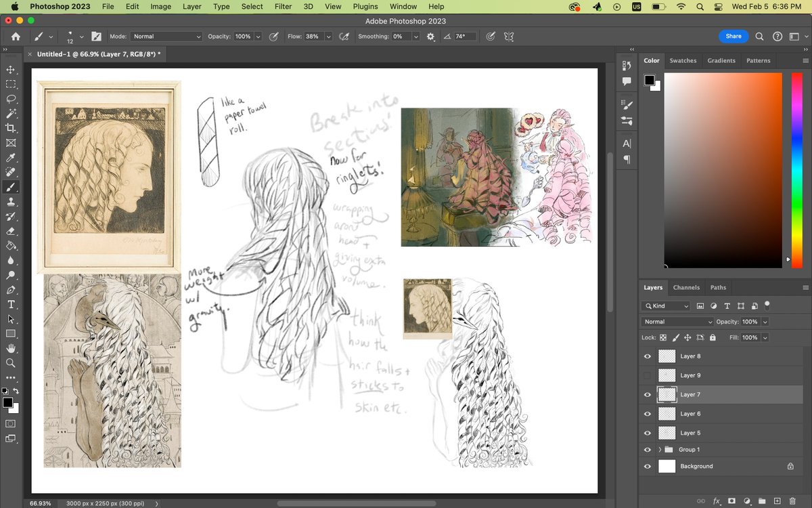
Task: Select the Eraser tool
Action: click(11, 231)
